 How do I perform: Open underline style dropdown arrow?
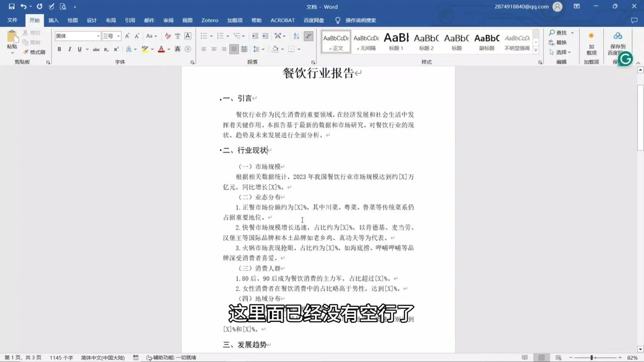pyautogui.click(x=87, y=49)
